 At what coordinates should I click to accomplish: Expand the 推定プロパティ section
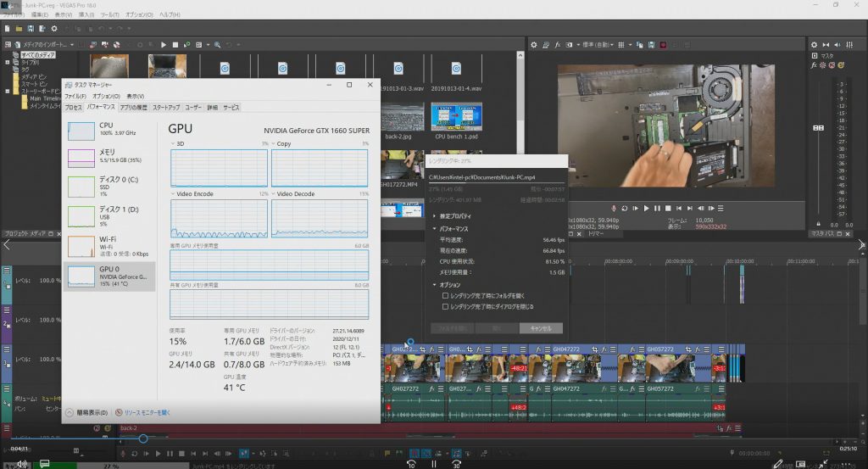(x=434, y=216)
